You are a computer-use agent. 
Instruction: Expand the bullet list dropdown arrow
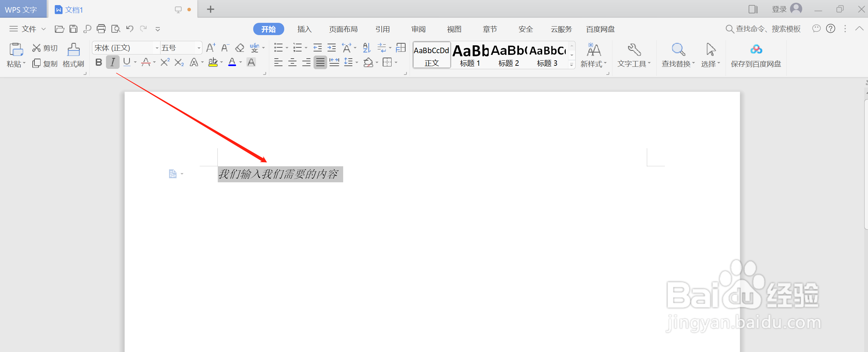pos(287,48)
